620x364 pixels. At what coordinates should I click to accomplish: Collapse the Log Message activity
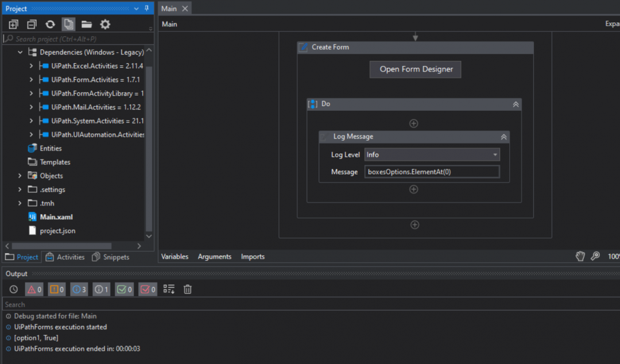[503, 137]
